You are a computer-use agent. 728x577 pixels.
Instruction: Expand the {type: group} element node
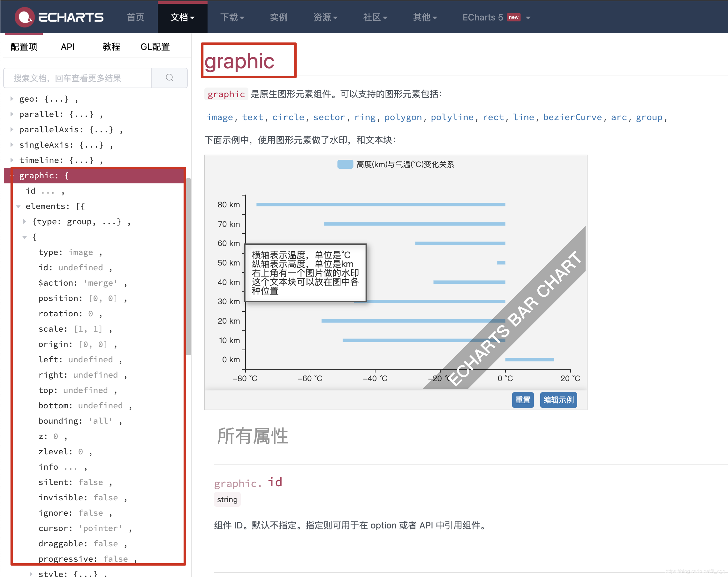(24, 222)
